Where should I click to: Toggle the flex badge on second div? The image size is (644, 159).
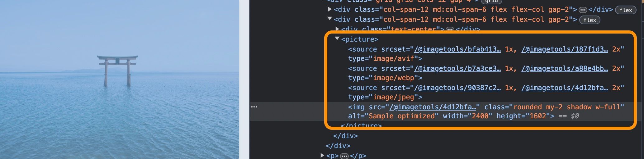[590, 20]
